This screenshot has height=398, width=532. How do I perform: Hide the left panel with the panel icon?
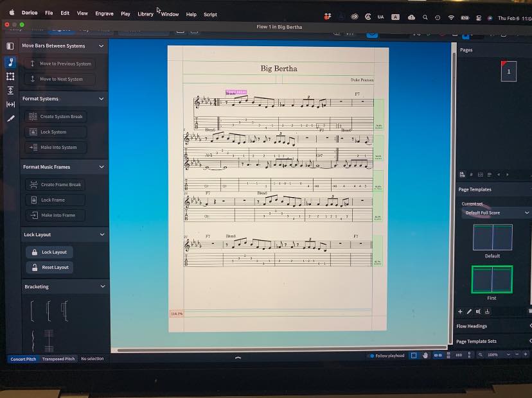10,46
